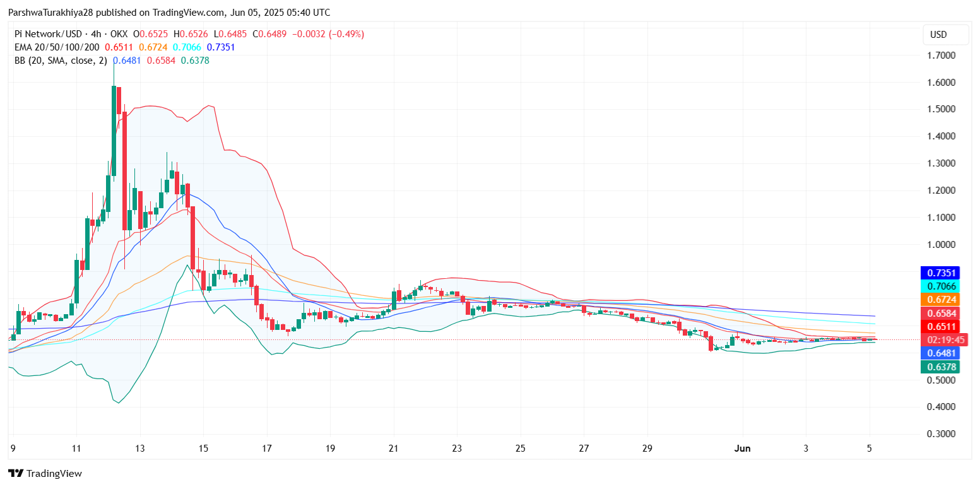Click the 1.5000 price scale label
The width and height of the screenshot is (980, 487).
(x=942, y=109)
